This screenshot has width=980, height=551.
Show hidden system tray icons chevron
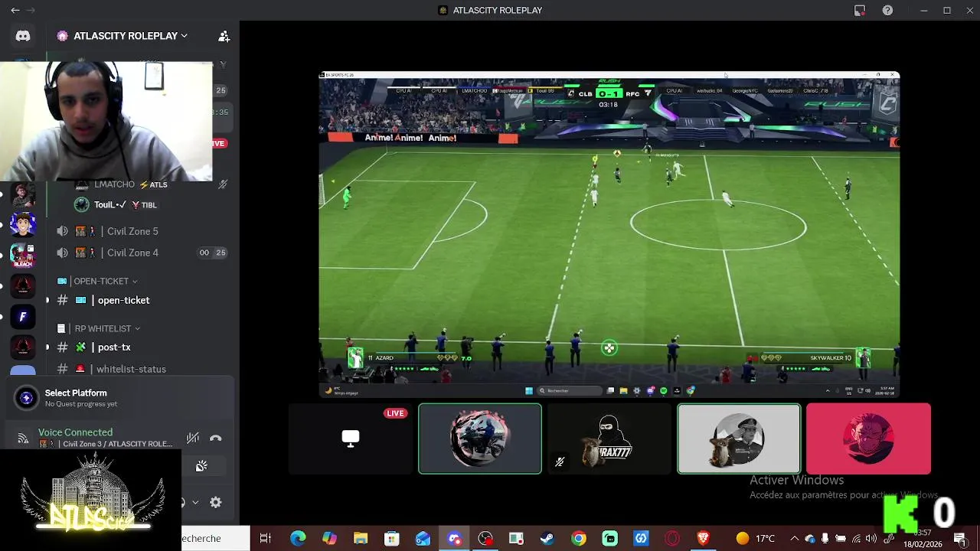[x=794, y=539]
